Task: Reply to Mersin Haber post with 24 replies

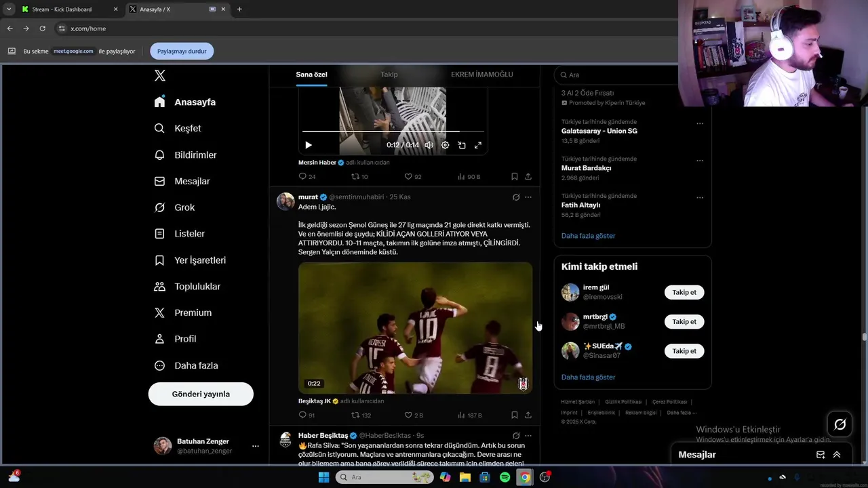Action: point(307,176)
